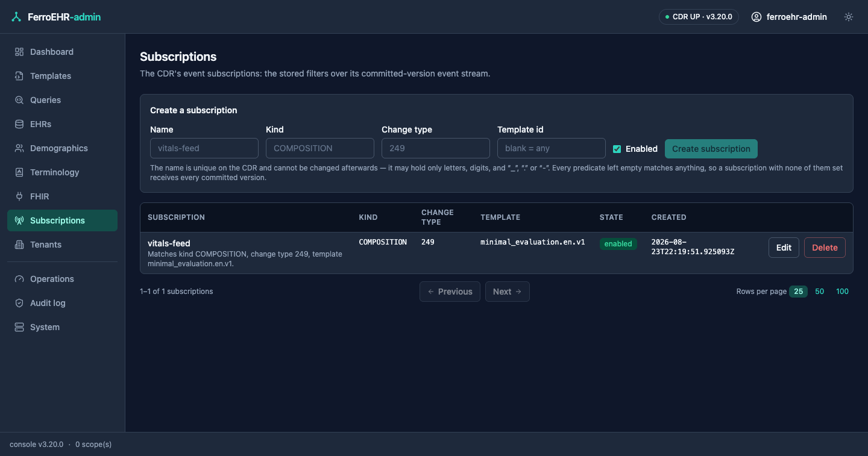
Task: Click the Tenants building icon
Action: click(x=19, y=245)
